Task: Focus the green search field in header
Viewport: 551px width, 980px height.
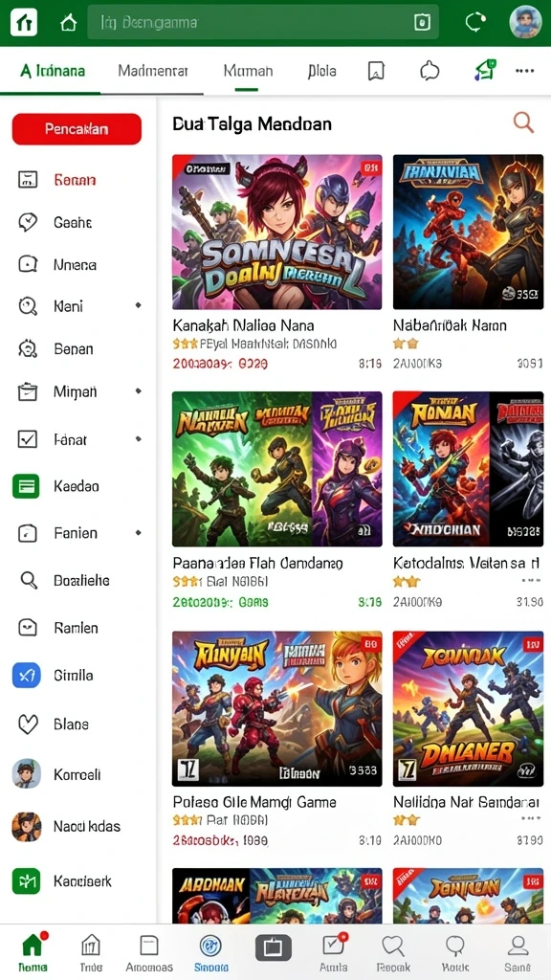Action: pyautogui.click(x=262, y=23)
